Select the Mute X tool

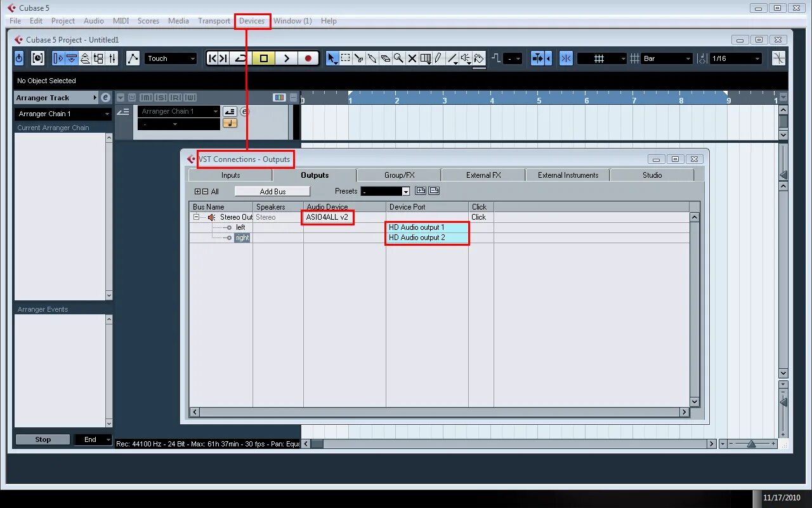point(412,58)
